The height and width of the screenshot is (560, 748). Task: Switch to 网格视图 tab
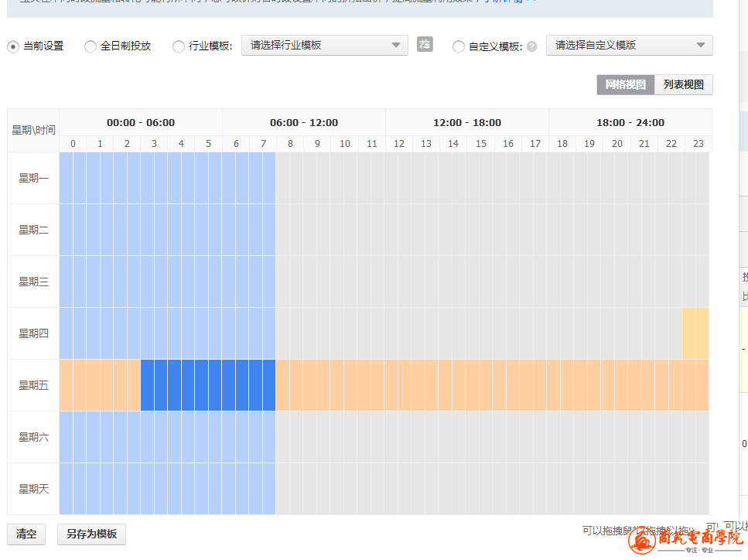tap(626, 85)
